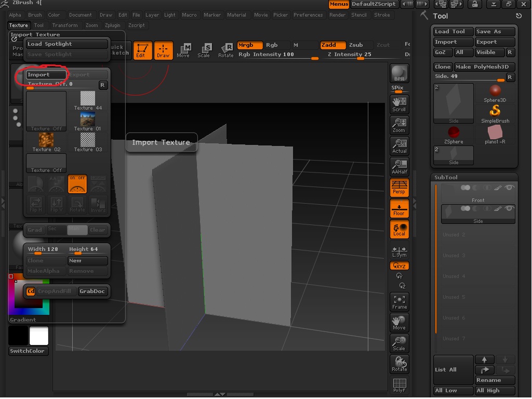The height and width of the screenshot is (399, 532).
Task: Toggle Zsub sculpt mode
Action: (x=361, y=45)
